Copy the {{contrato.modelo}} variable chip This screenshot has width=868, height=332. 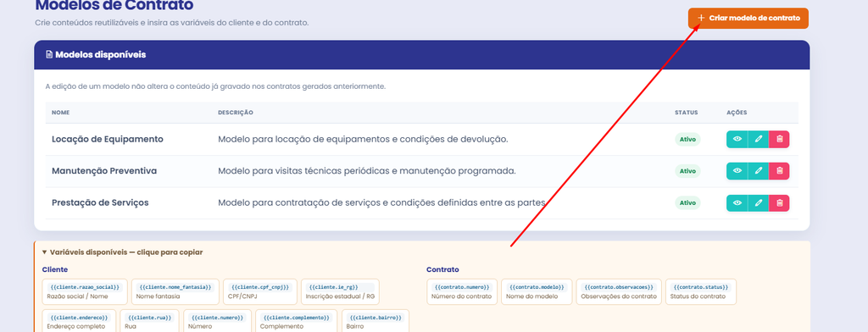(x=537, y=291)
